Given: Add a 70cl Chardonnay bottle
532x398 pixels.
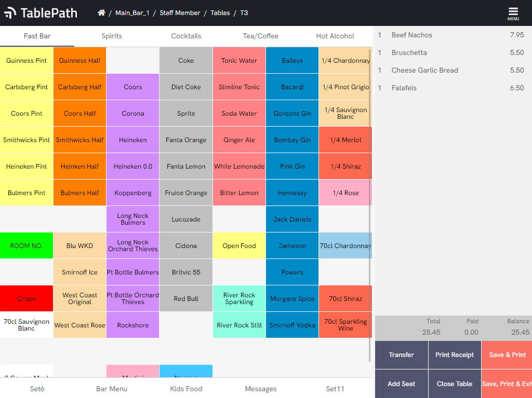Looking at the screenshot, I should tap(345, 245).
